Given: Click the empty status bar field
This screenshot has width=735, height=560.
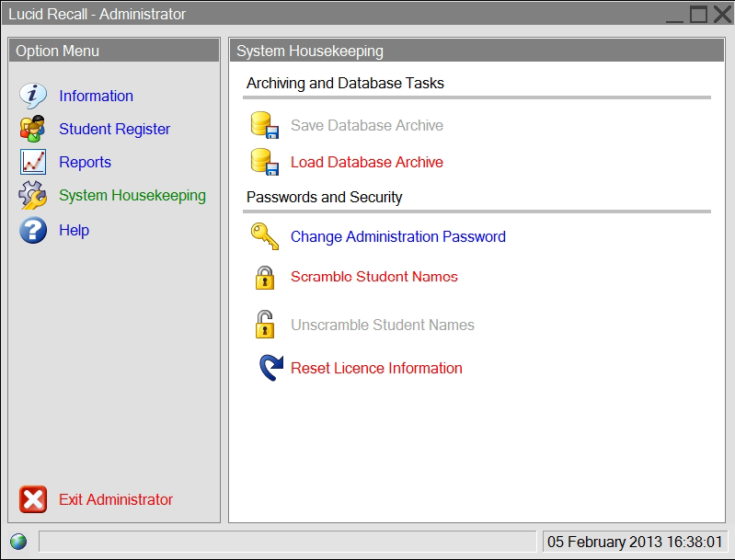Looking at the screenshot, I should (x=287, y=542).
